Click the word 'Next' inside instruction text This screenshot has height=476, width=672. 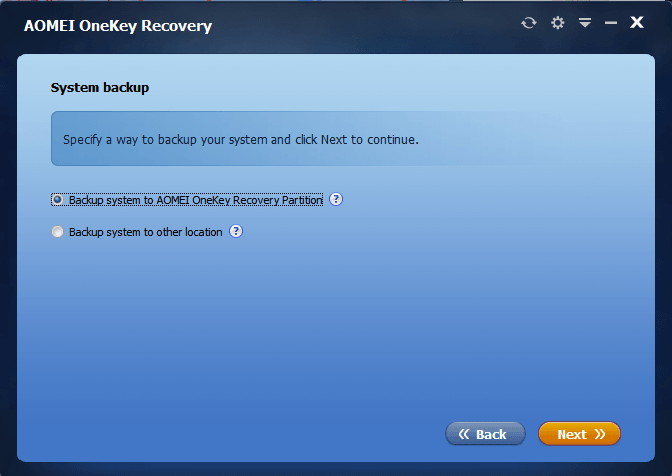(x=334, y=140)
